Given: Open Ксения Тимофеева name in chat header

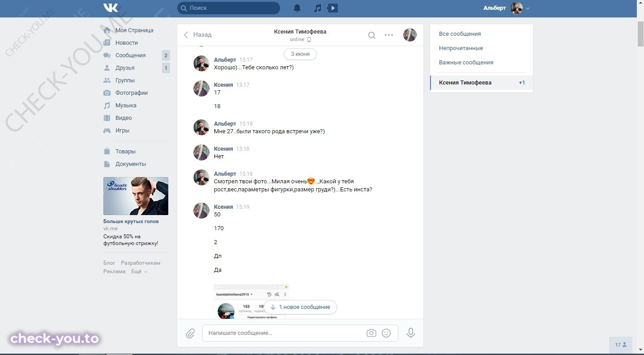Looking at the screenshot, I should point(300,32).
